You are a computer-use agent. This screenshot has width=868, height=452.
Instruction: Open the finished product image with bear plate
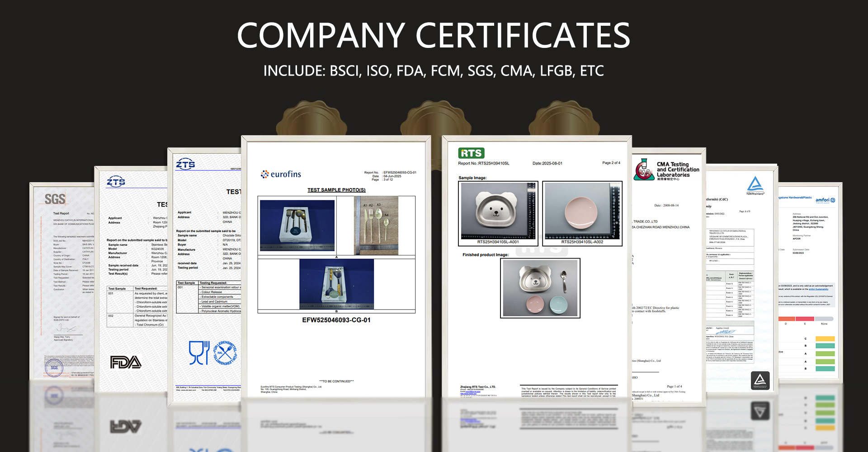[540, 288]
